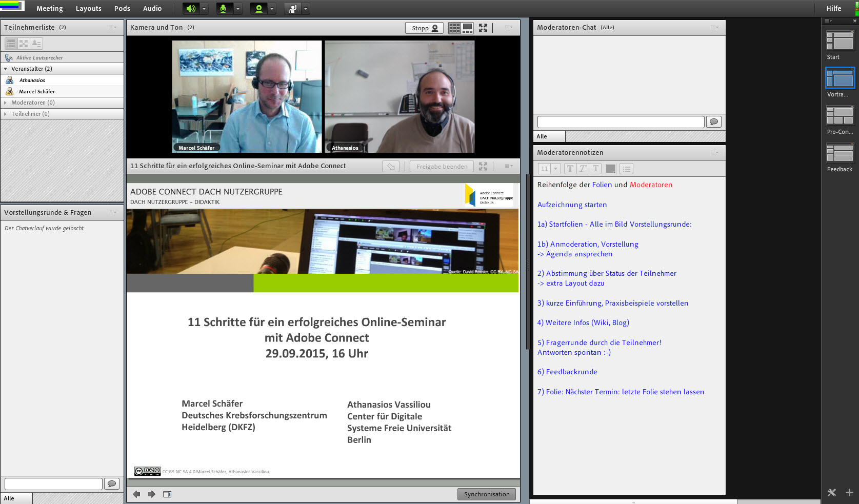Maximize the Kamera und Ton pod
Viewport: 859px width, 504px height.
coord(483,28)
